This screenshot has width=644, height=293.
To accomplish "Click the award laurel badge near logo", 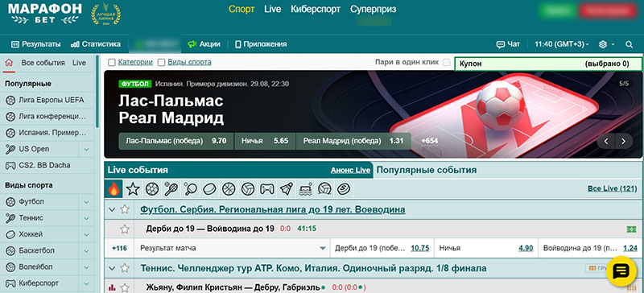I will coord(106,14).
